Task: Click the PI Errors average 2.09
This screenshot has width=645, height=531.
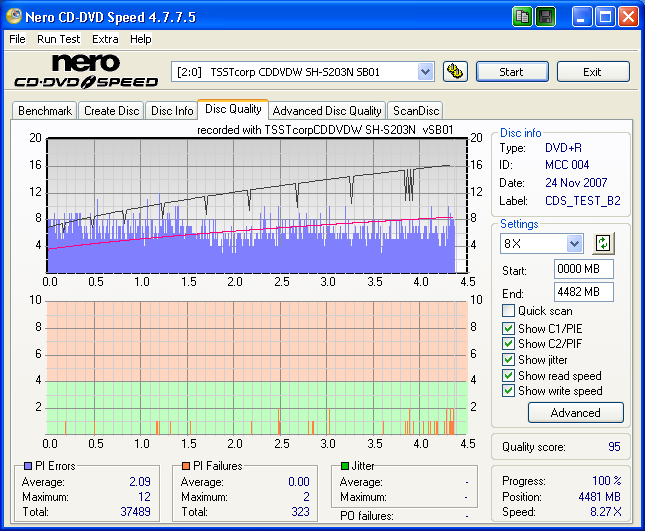Action: (140, 481)
